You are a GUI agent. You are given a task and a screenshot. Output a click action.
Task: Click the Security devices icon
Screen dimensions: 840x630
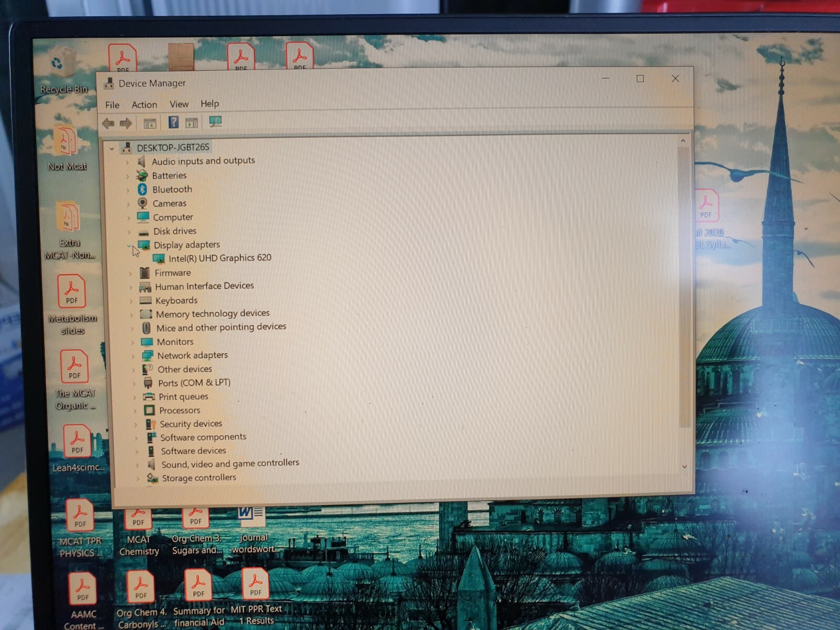coord(150,424)
